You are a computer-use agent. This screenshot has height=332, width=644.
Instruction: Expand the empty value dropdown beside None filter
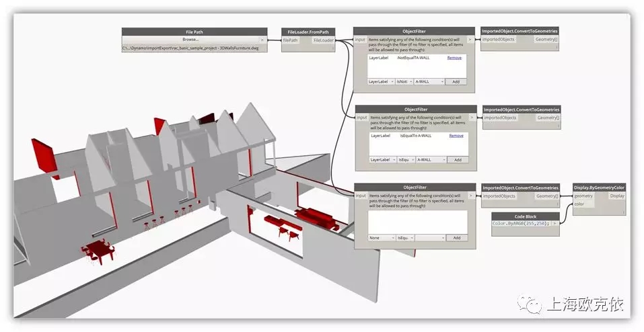point(429,238)
